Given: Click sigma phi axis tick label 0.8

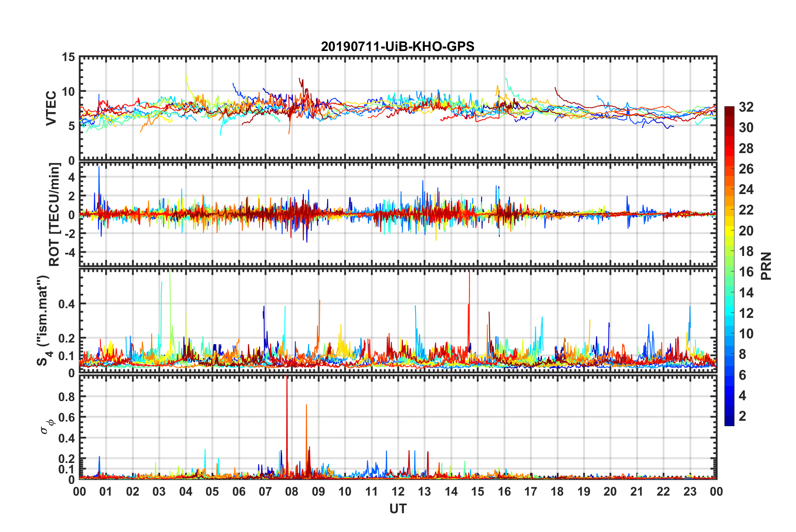Looking at the screenshot, I should (x=67, y=396).
